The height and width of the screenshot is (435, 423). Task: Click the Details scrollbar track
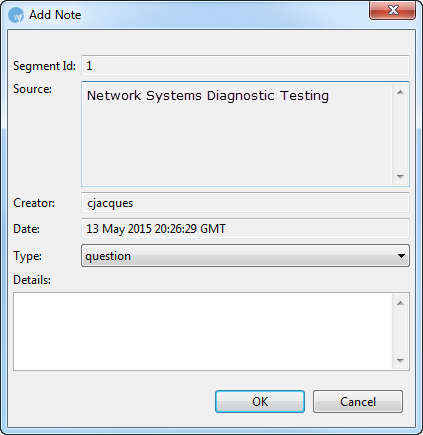click(401, 332)
